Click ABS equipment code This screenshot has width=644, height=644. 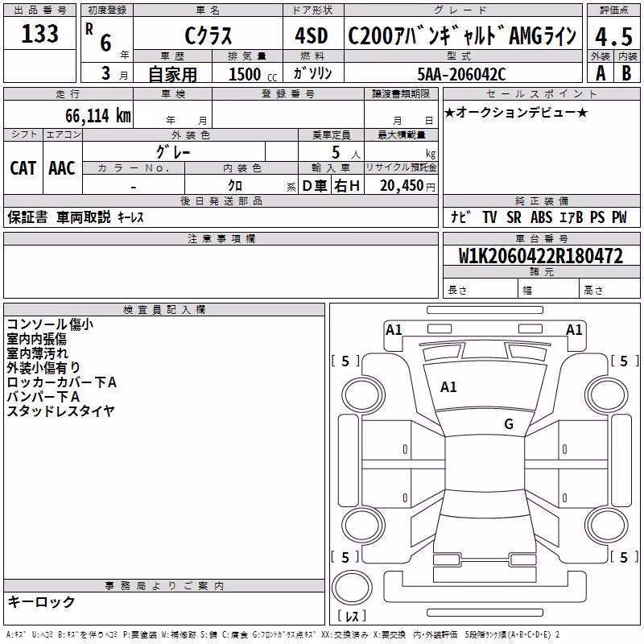(x=541, y=217)
